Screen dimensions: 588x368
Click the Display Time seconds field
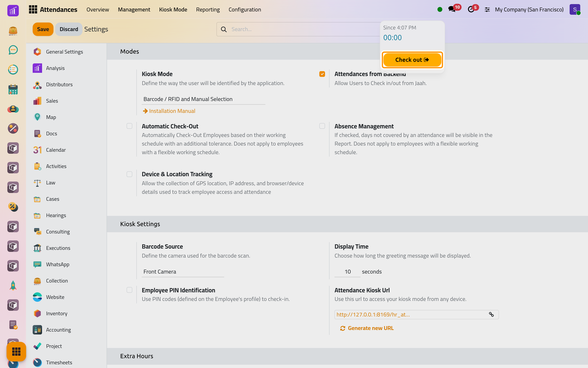(x=347, y=272)
